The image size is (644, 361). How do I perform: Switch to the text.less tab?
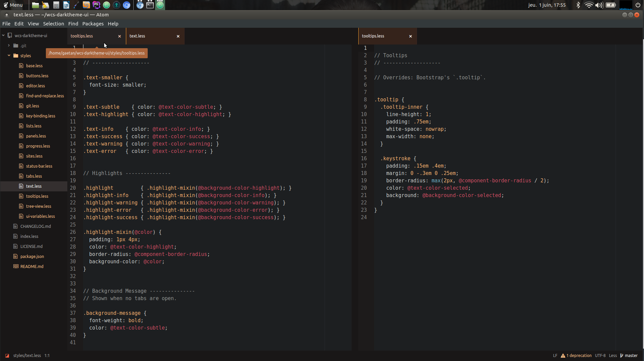[x=155, y=36]
